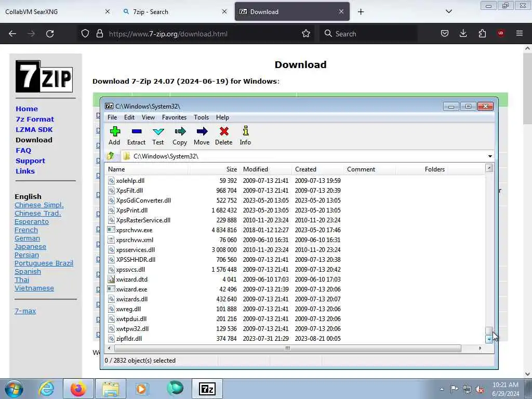Image resolution: width=532 pixels, height=399 pixels.
Task: Go up one folder level in 7-Zip
Action: (x=111, y=156)
